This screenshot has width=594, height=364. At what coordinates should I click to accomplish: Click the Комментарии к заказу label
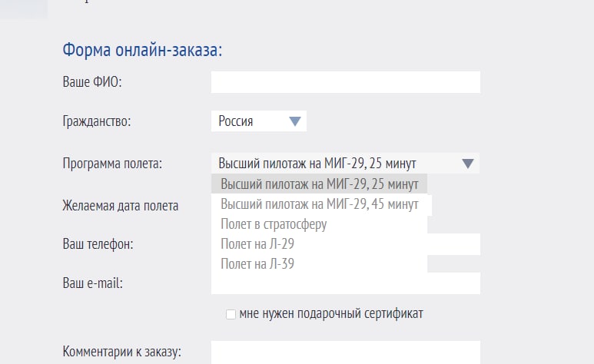121,352
